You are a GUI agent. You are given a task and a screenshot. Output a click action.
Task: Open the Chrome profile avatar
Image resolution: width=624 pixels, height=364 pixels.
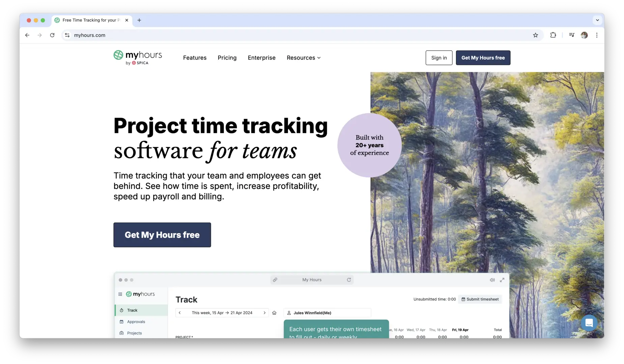585,35
